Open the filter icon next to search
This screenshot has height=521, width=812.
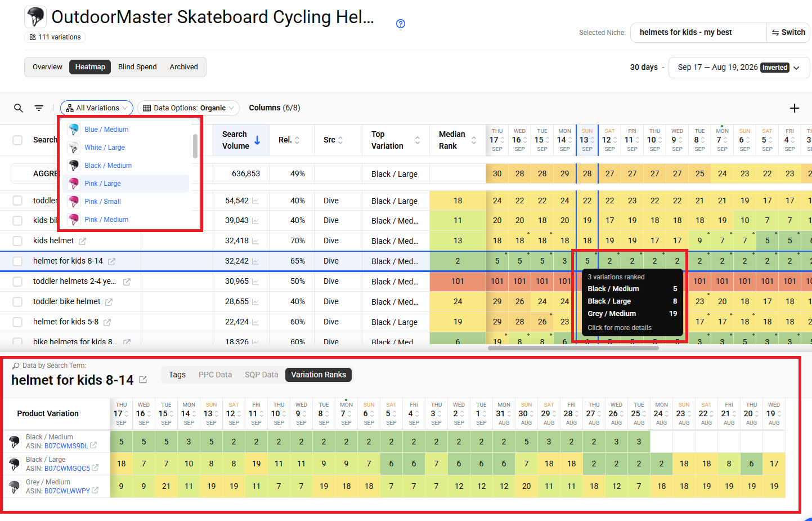click(x=39, y=108)
